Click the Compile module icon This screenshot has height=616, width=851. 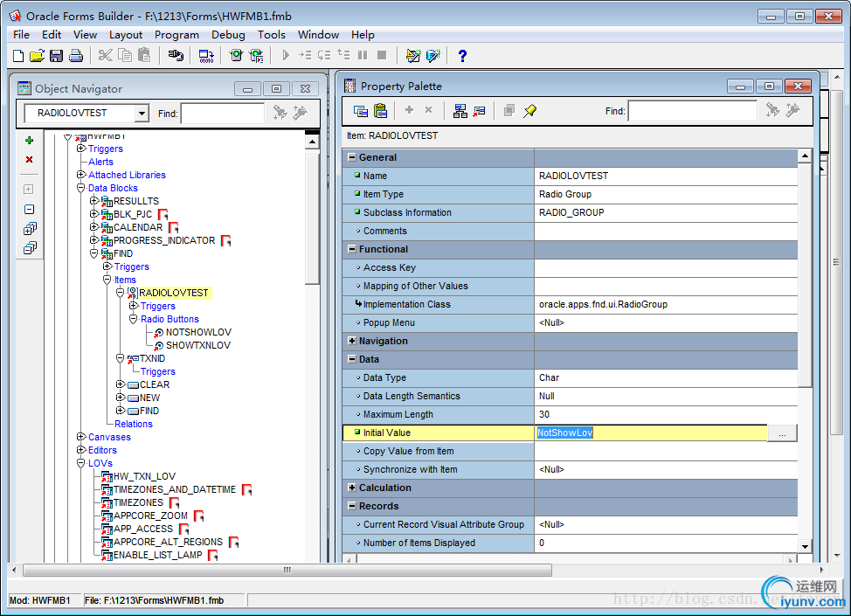[206, 55]
